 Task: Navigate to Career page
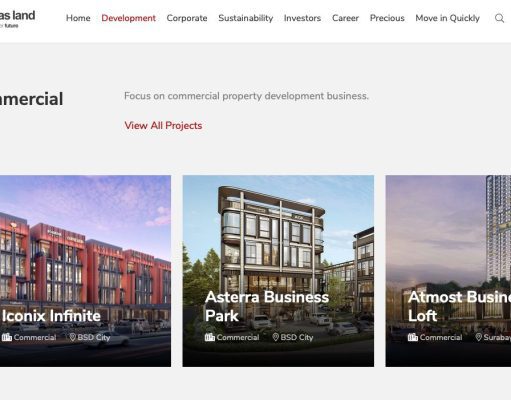coord(345,18)
